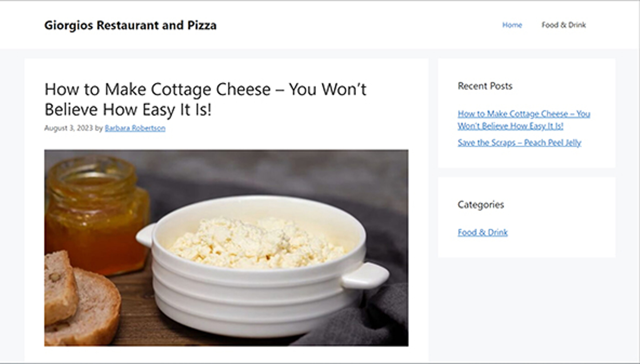
Task: Select the Recent Posts heading area
Action: click(x=485, y=86)
